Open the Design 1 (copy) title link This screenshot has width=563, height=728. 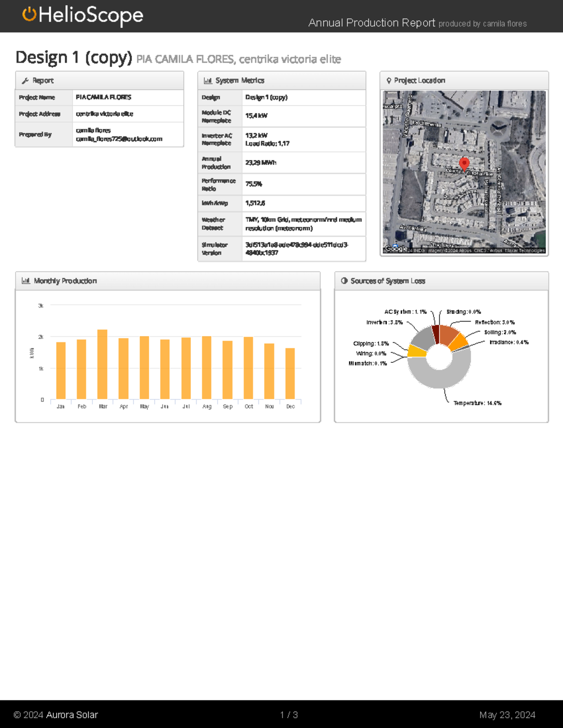(x=73, y=57)
